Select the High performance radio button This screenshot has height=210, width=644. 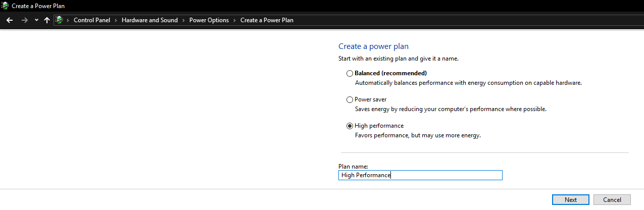[x=350, y=126]
